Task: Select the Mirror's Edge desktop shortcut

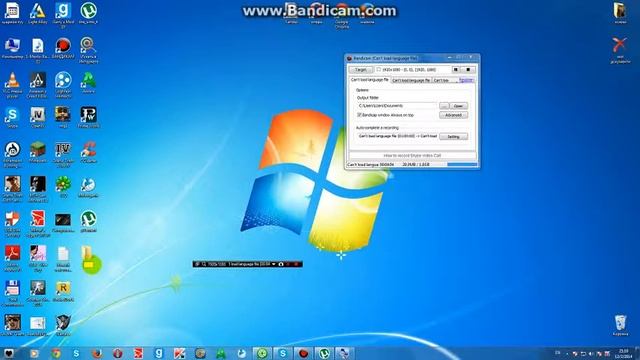Action: click(38, 224)
